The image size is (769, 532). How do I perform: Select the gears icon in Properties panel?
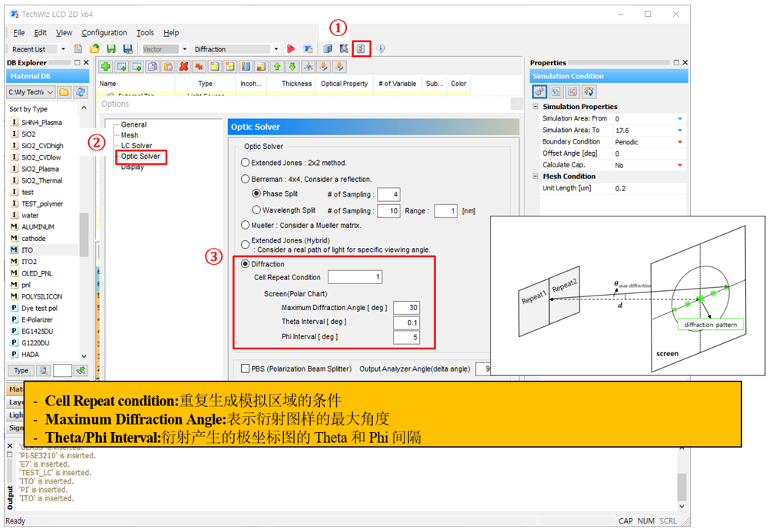pyautogui.click(x=540, y=91)
